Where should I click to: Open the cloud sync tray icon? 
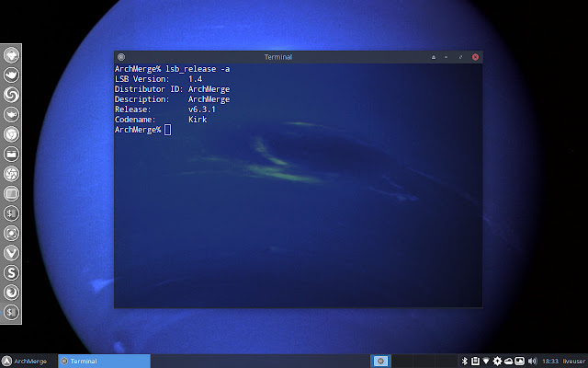pos(508,362)
